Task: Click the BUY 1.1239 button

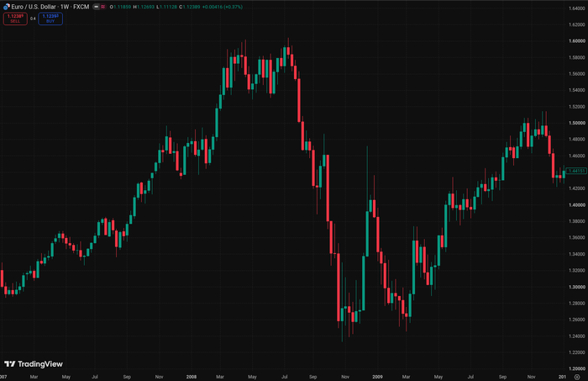Action: point(50,19)
